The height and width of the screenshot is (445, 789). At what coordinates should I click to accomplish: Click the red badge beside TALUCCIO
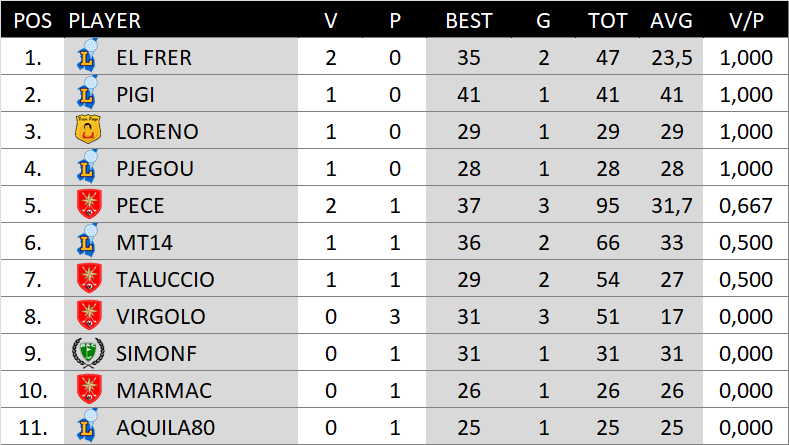point(88,279)
